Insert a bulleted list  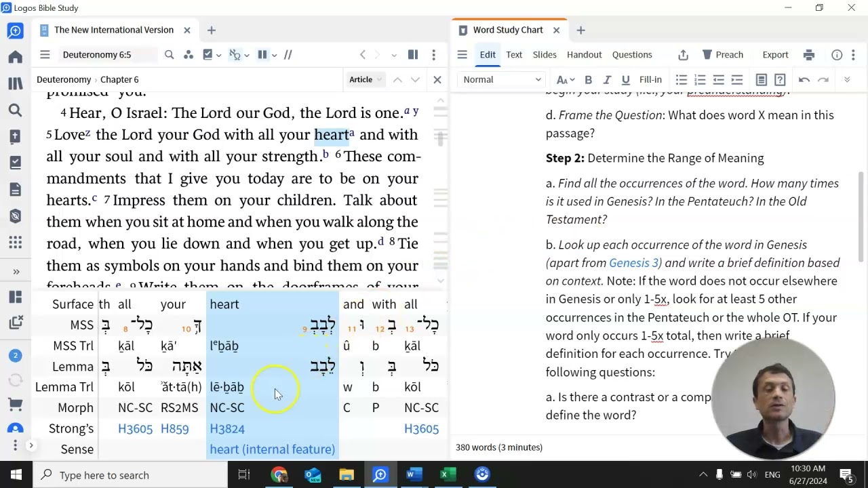(682, 79)
